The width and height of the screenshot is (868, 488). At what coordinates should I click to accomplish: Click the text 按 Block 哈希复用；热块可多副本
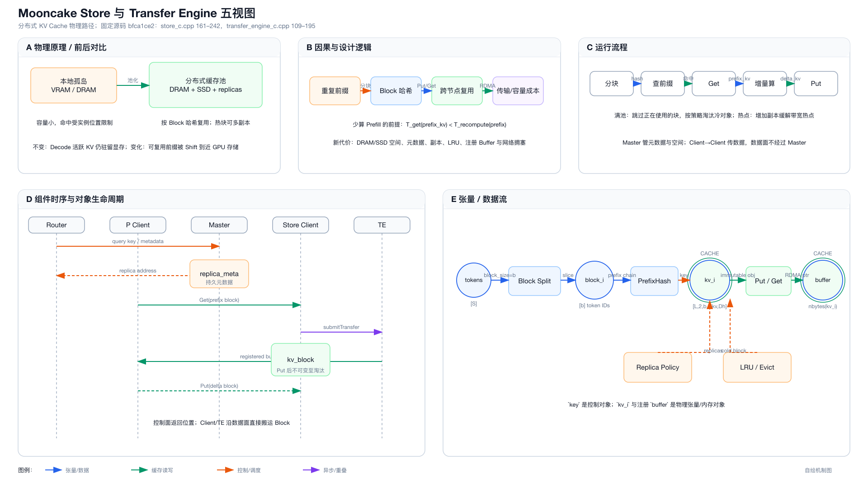206,123
